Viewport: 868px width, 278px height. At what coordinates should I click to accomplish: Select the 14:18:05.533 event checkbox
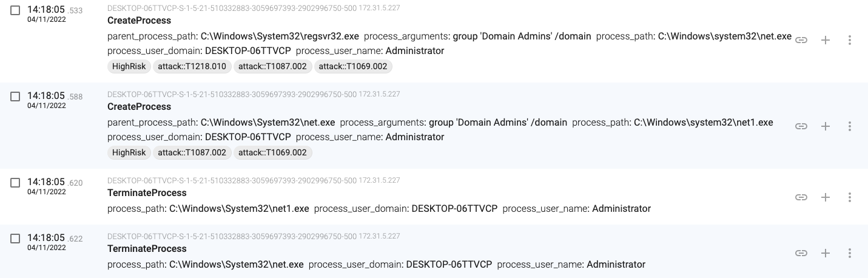pyautogui.click(x=16, y=10)
